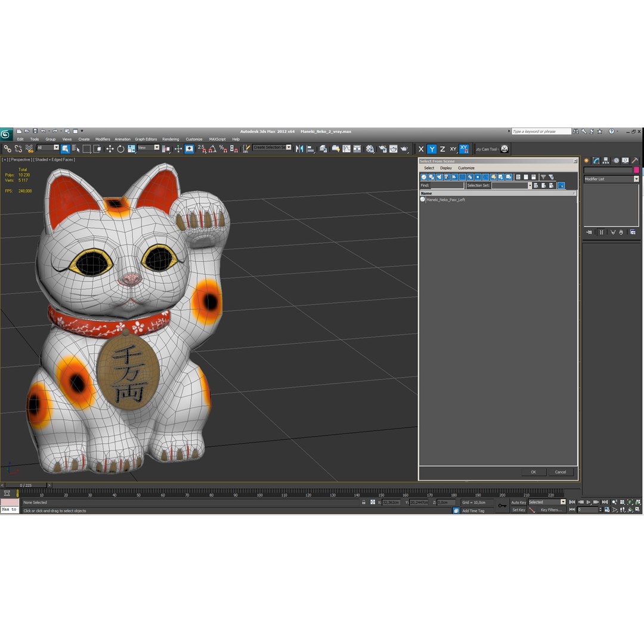Click the Bind to Space Warp icon

click(29, 148)
